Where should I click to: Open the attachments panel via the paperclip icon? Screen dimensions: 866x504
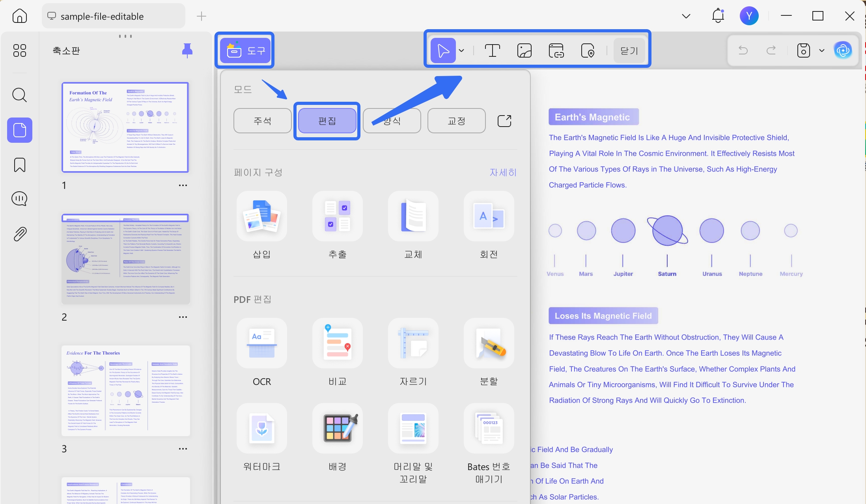(x=19, y=233)
